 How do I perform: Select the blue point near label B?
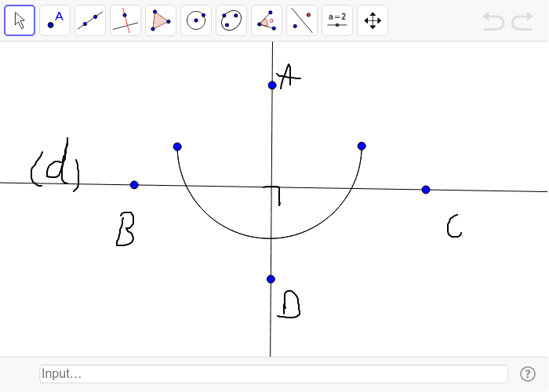pos(134,185)
